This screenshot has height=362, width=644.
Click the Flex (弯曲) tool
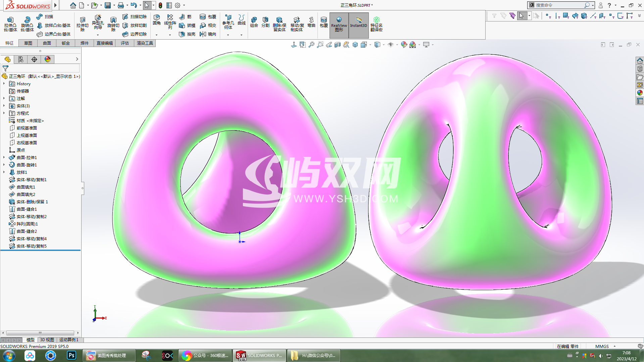tap(311, 22)
